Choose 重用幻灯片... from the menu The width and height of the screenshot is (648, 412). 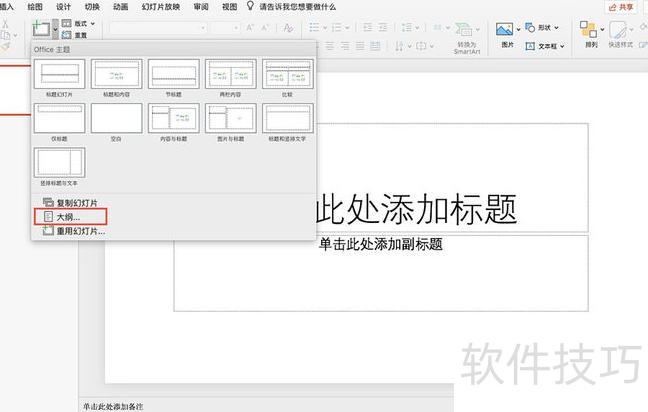click(x=74, y=231)
